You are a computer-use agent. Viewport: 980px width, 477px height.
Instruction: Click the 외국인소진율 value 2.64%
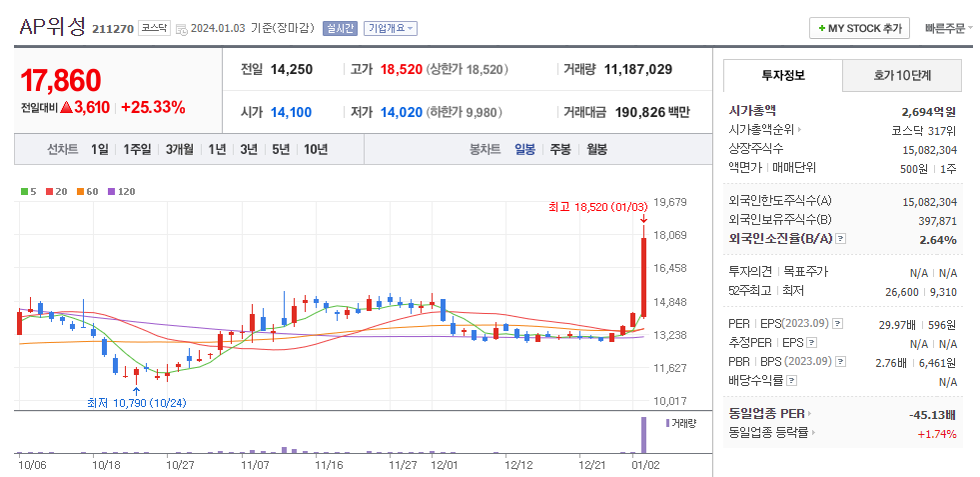coord(938,240)
